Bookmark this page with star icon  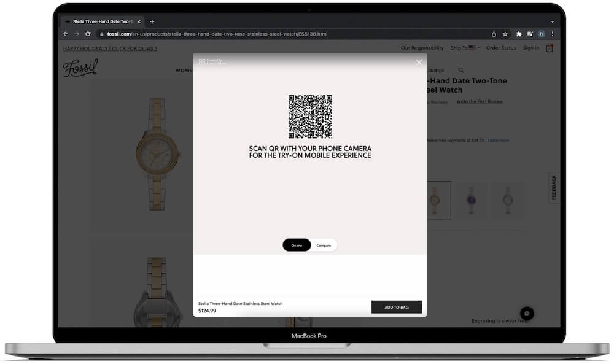click(x=505, y=34)
